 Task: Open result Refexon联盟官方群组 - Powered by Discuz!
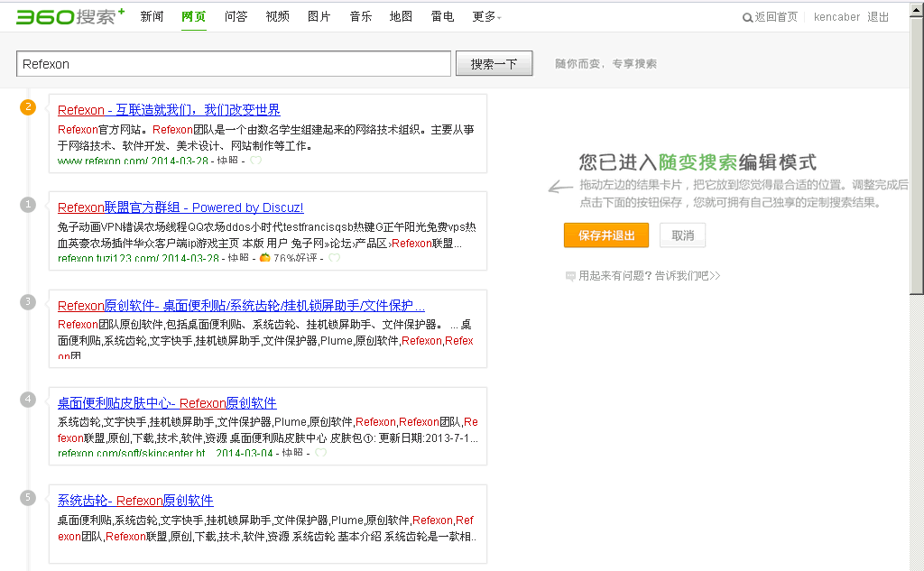(x=180, y=207)
